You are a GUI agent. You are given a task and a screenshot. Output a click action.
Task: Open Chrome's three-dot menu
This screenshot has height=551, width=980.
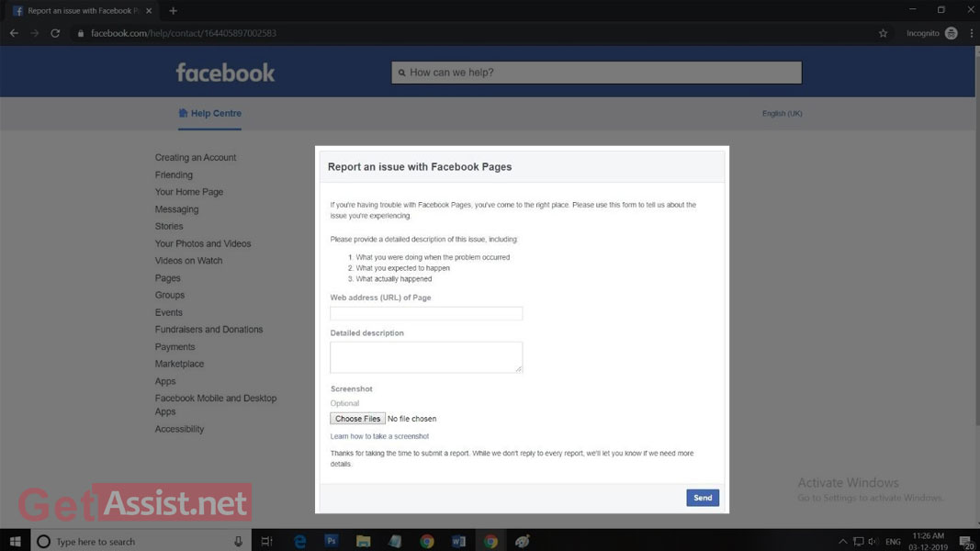click(x=970, y=32)
